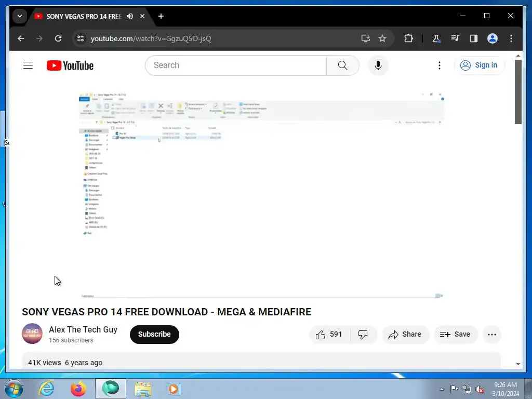Click the muted volume tray icon
Screen dimensions: 532x399
pyautogui.click(x=480, y=390)
